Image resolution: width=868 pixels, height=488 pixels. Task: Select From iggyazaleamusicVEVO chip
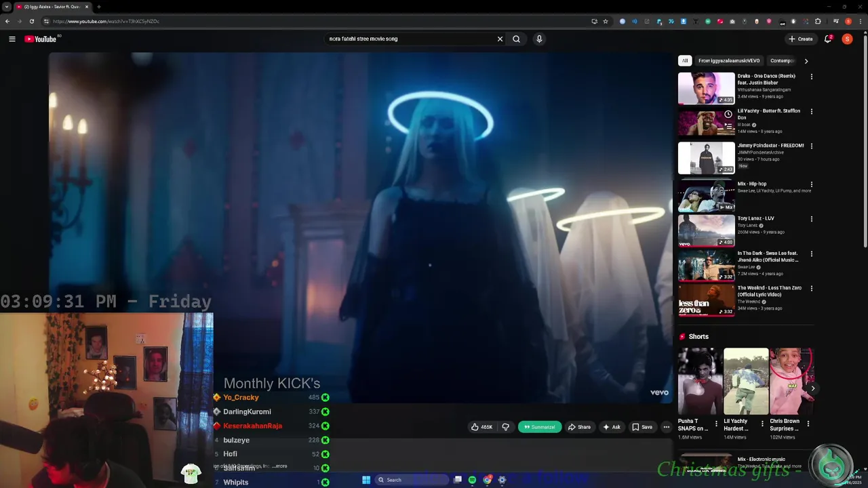point(729,61)
